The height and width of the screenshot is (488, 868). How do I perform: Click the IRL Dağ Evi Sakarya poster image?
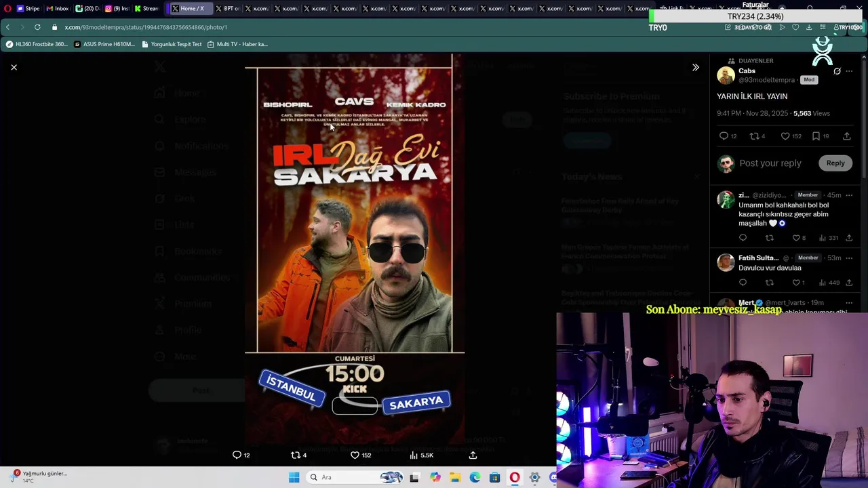tap(355, 248)
